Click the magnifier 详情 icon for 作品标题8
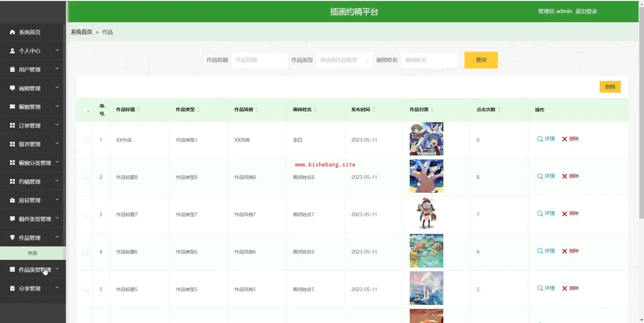The width and height of the screenshot is (644, 323). [x=540, y=176]
